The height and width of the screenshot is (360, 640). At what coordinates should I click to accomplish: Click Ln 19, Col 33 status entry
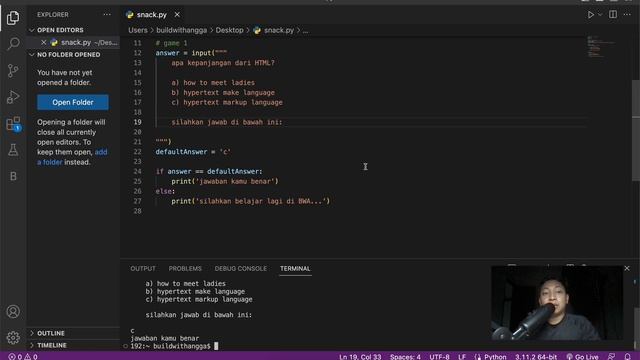coord(360,356)
